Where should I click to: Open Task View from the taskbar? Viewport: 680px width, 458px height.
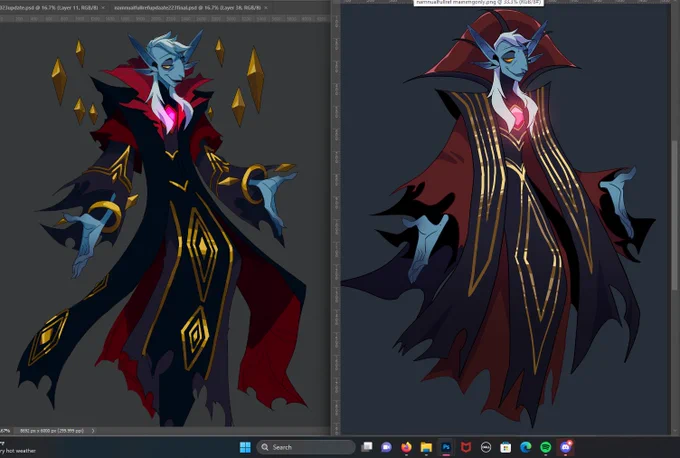(367, 447)
